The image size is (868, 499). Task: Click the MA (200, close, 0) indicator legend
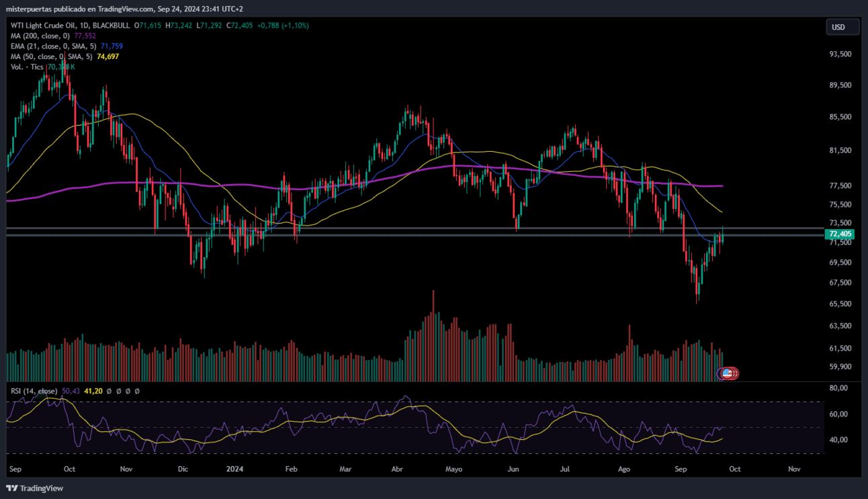(x=41, y=36)
